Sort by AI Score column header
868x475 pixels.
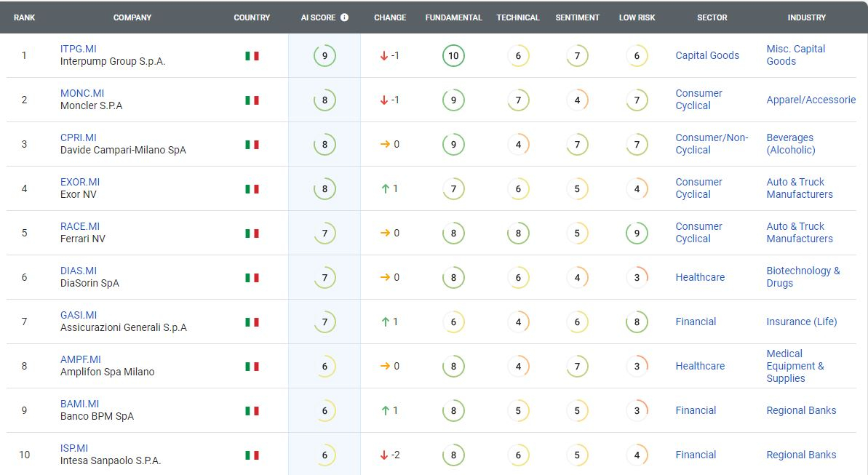(318, 17)
